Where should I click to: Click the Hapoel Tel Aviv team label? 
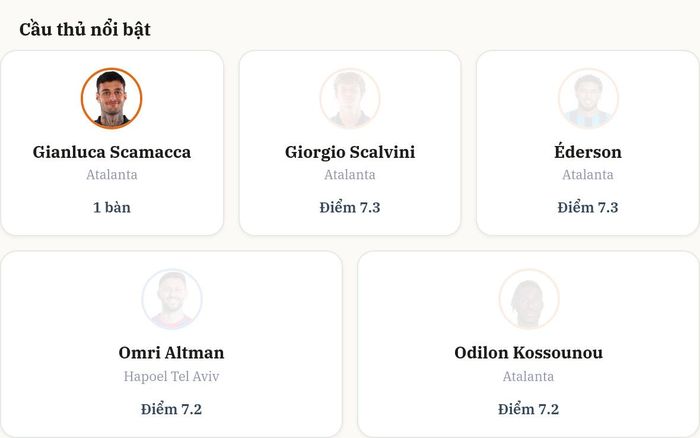[171, 376]
